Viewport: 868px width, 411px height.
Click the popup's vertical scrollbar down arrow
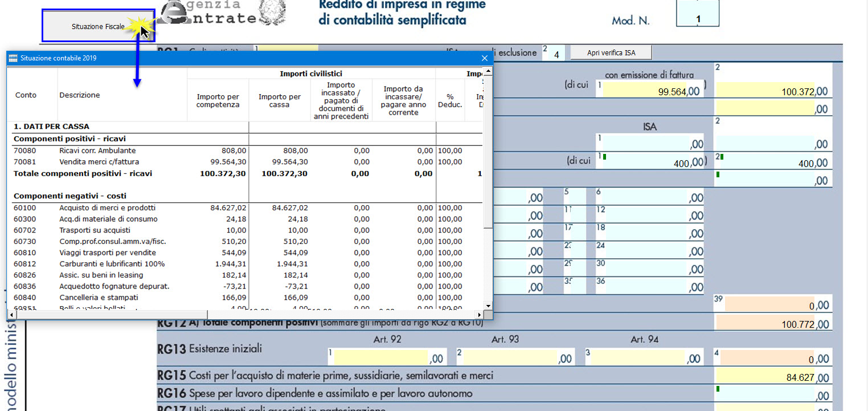tap(488, 305)
